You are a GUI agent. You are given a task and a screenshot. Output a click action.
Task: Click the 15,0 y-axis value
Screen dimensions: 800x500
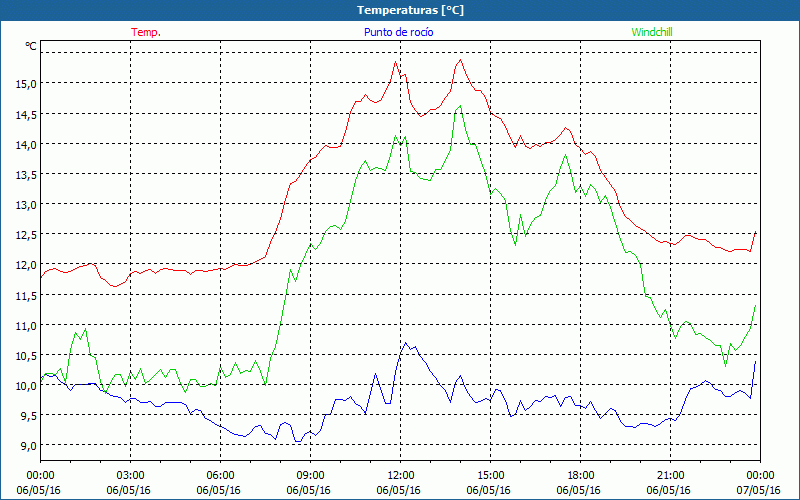(27, 84)
